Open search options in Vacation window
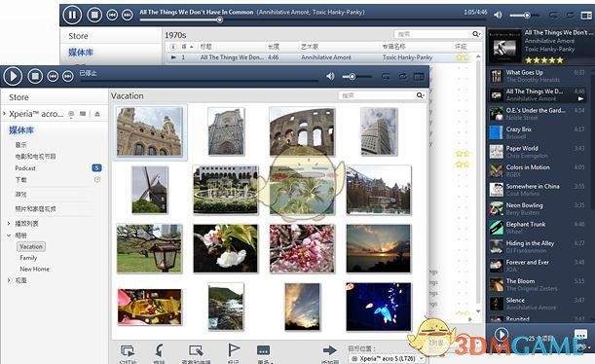Viewport: 595px width, 364px height. click(x=421, y=95)
